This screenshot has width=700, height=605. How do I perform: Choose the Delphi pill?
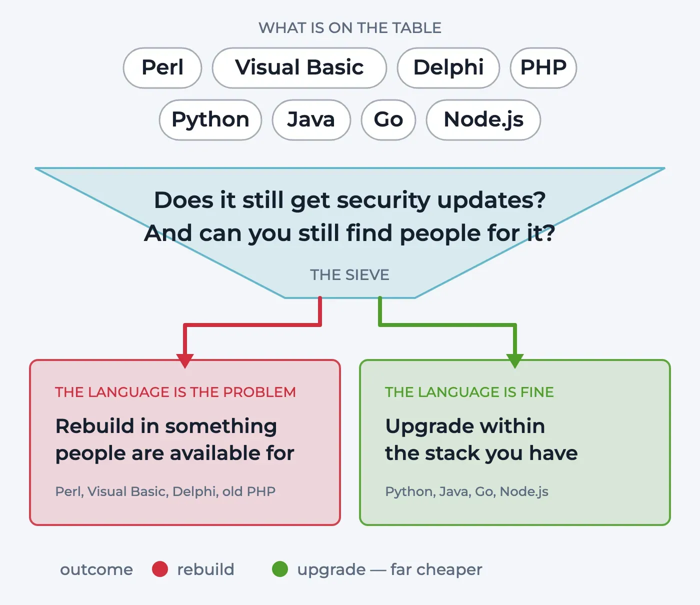tap(448, 68)
